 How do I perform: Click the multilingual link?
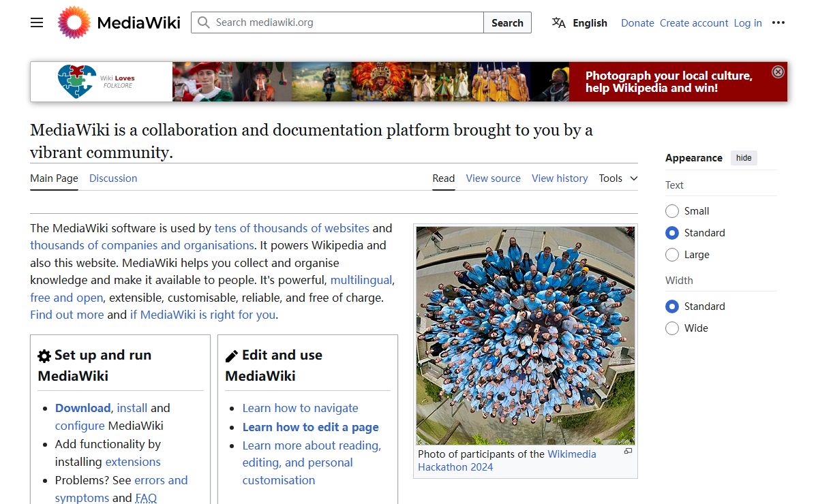[361, 280]
